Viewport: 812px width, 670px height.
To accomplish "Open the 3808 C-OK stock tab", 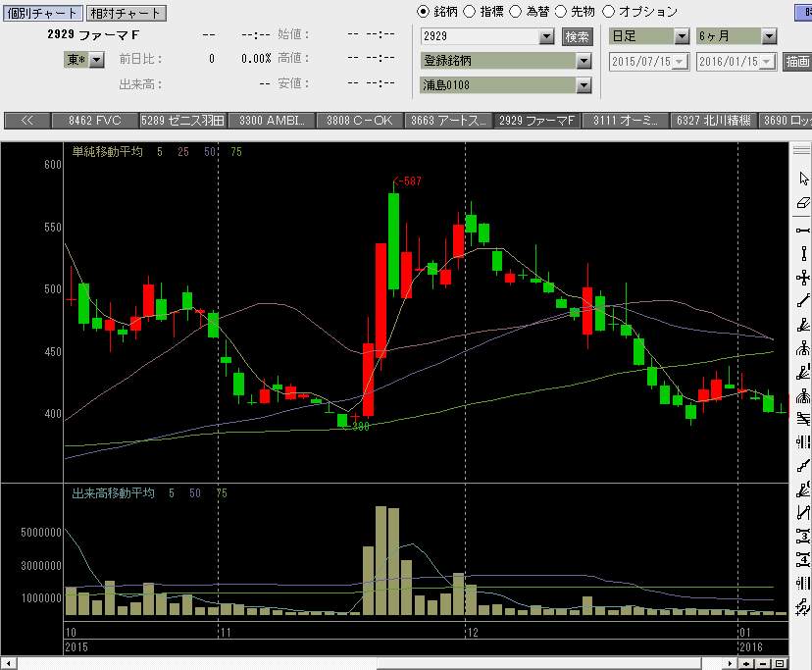I will pos(359,121).
